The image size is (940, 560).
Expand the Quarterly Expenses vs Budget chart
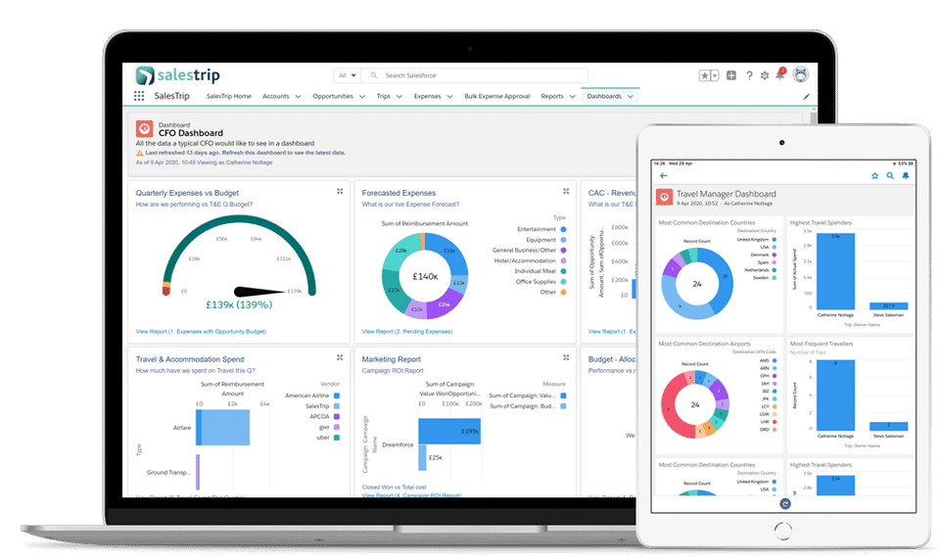pyautogui.click(x=340, y=191)
